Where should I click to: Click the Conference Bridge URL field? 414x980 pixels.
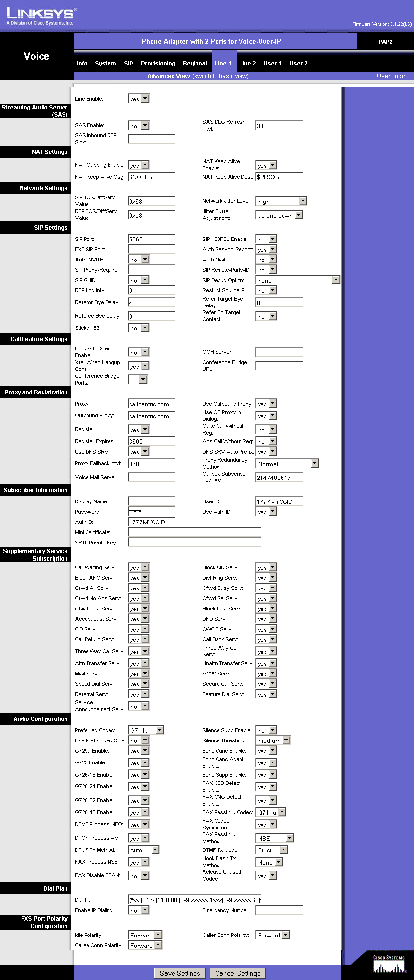coord(279,366)
